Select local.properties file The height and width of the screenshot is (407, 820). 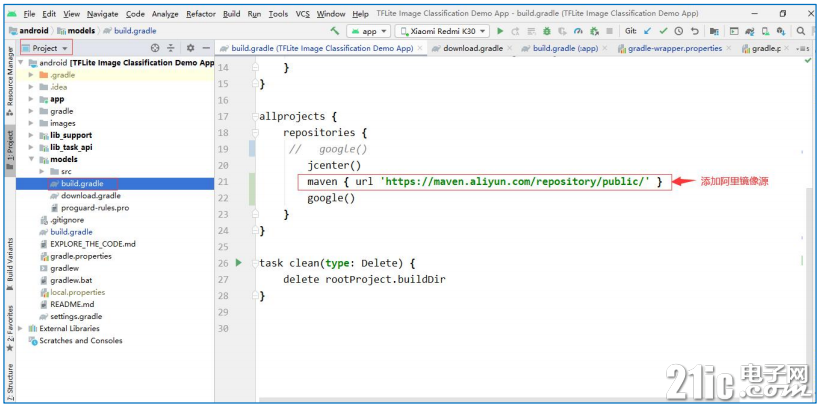click(77, 292)
